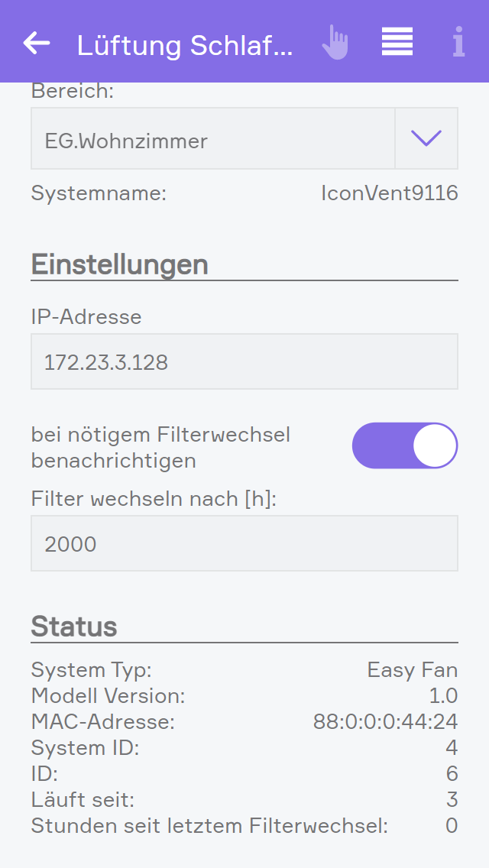This screenshot has height=868, width=489.
Task: Click the 'bei nötigem Filterwechsel benachrichtigen' label
Action: click(x=160, y=448)
